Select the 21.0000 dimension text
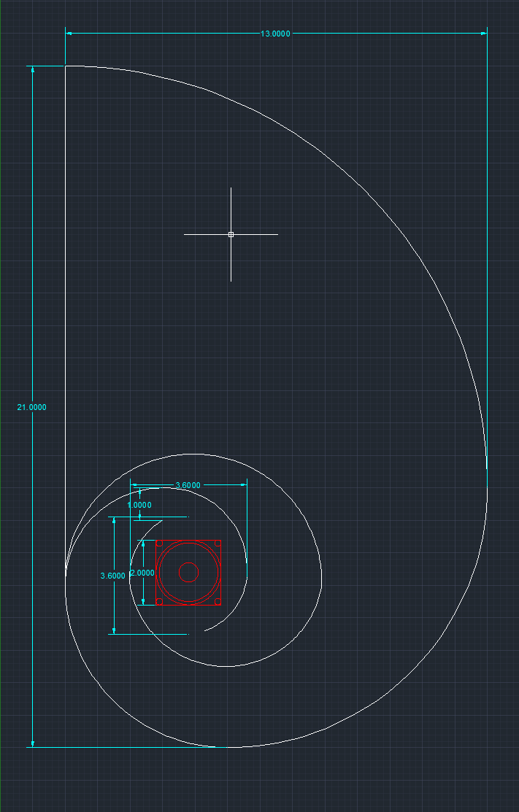Screen dimensions: 519x812 (x=31, y=408)
